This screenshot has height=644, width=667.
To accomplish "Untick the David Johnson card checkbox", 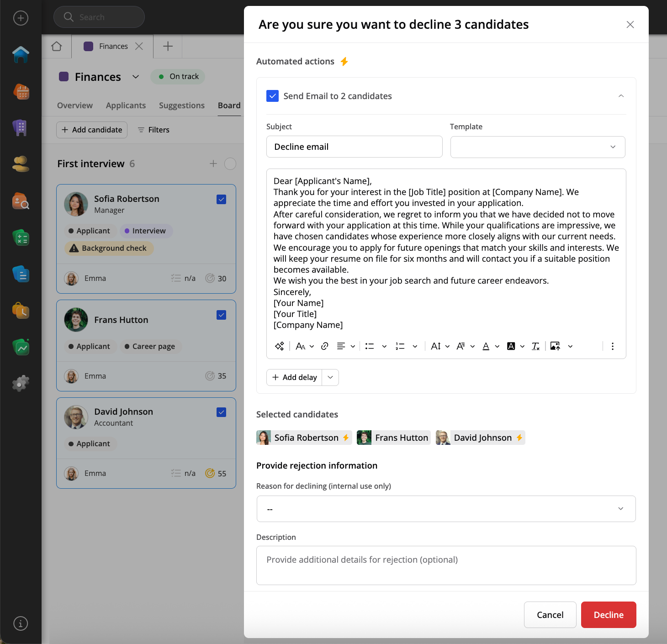I will pos(222,412).
